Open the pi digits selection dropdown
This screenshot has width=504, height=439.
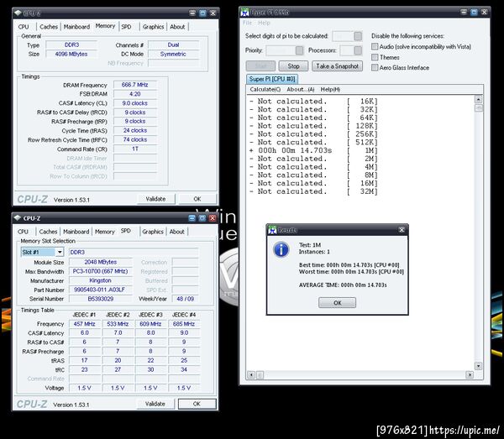(x=358, y=36)
